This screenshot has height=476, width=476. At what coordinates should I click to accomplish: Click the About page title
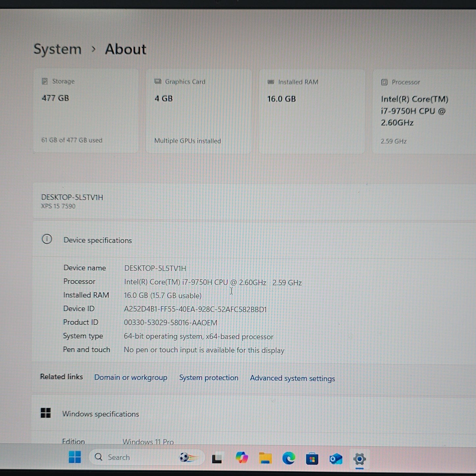click(126, 49)
